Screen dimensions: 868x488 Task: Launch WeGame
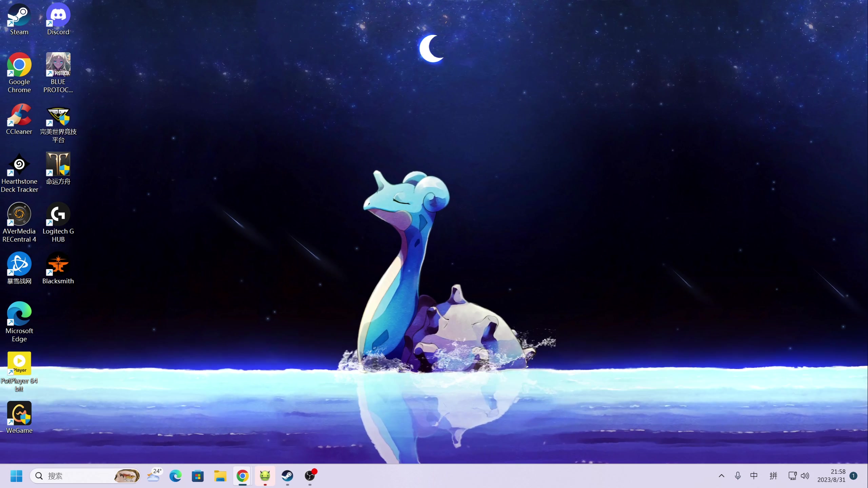pos(19,413)
